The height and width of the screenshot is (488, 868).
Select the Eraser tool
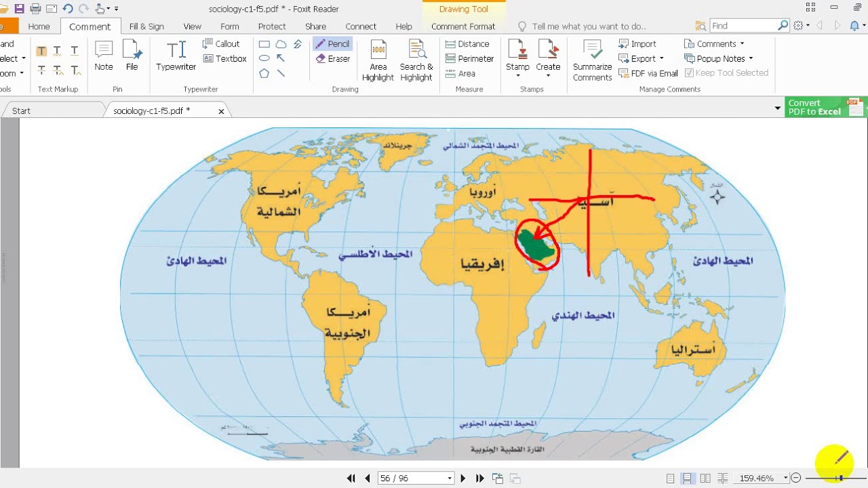click(x=333, y=59)
